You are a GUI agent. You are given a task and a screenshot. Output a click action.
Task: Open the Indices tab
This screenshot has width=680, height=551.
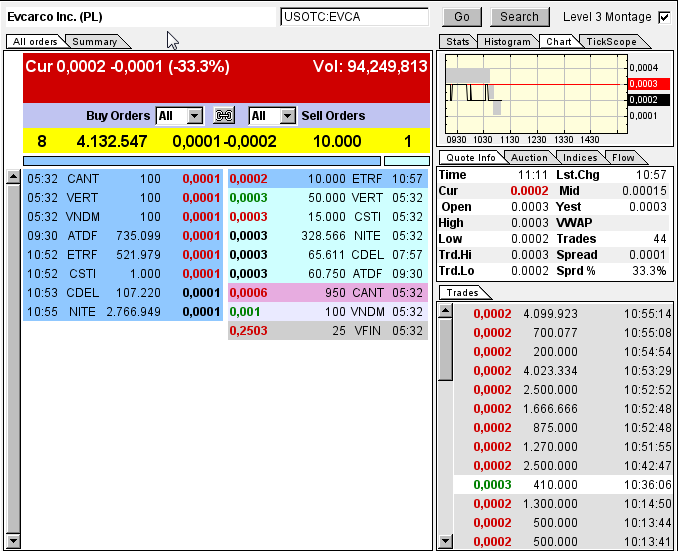pos(580,157)
